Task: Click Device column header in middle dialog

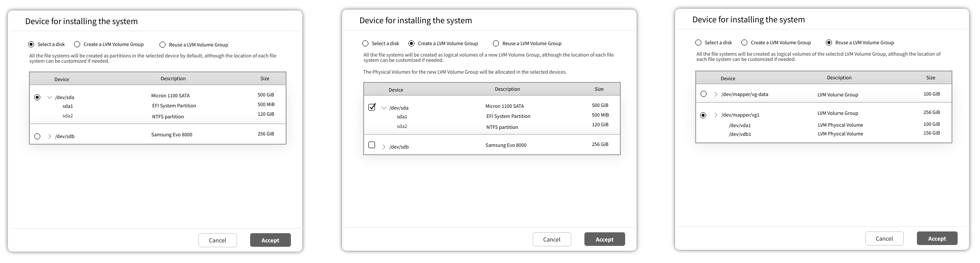Action: [396, 90]
